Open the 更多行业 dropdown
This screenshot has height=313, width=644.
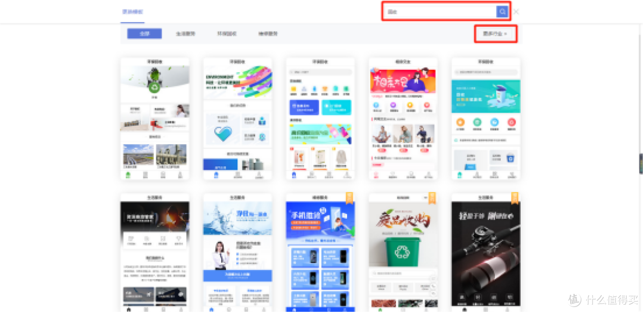pos(495,33)
